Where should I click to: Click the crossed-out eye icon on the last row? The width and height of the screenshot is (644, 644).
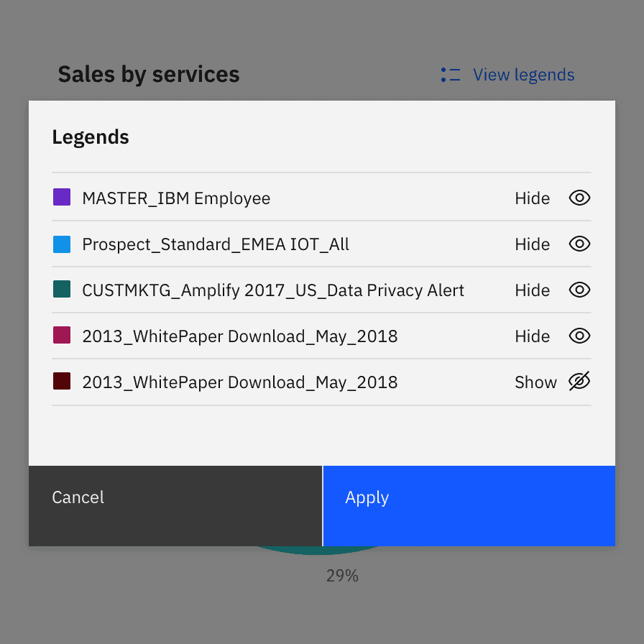point(579,382)
